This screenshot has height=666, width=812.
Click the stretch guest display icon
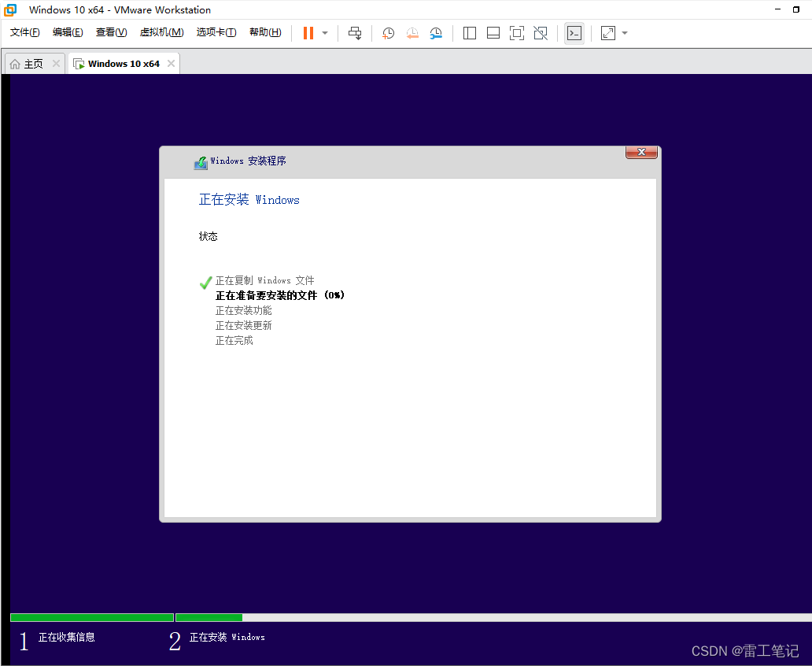coord(608,33)
